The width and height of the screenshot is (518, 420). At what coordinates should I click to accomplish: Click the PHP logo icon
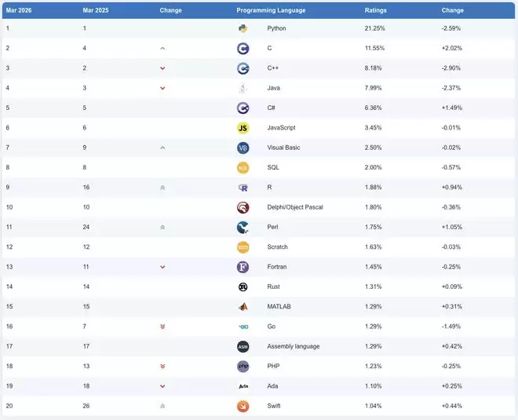[243, 366]
